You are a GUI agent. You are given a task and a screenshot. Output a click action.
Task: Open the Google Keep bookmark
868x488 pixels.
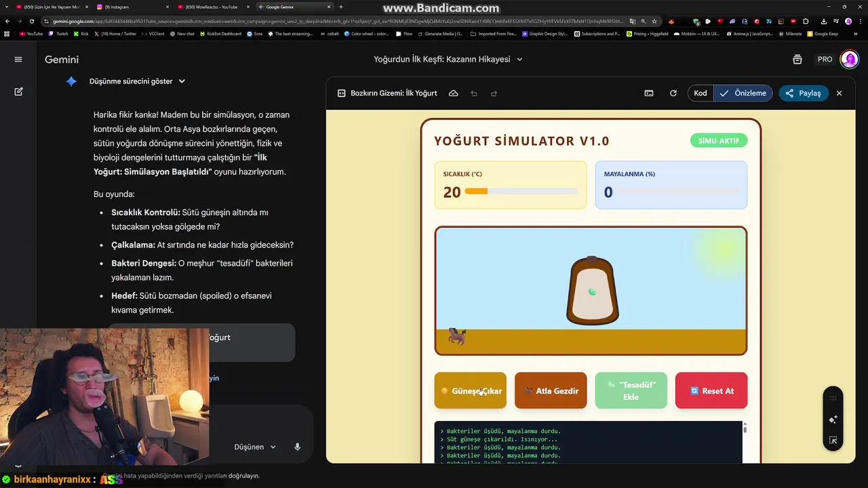click(x=823, y=33)
